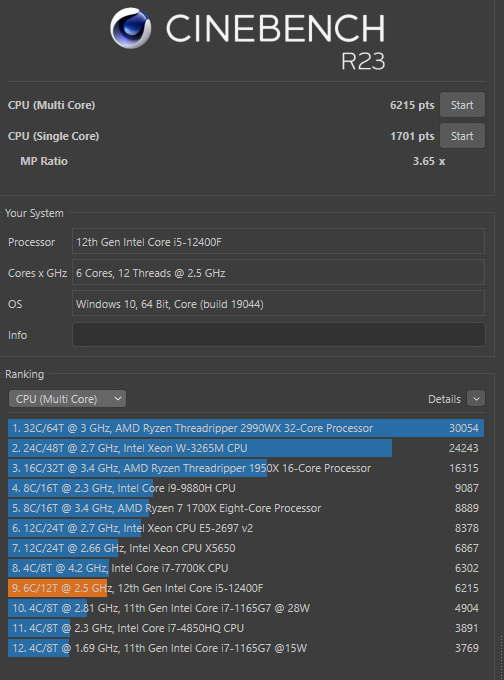Image resolution: width=504 pixels, height=680 pixels.
Task: Select the Ryzen 7 1700X ranking row
Action: 246,508
